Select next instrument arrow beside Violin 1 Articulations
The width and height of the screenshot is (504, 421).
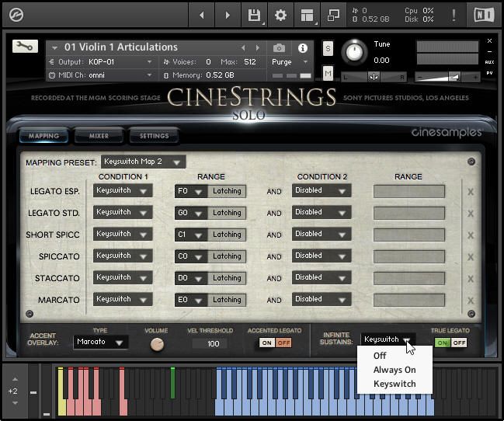[x=258, y=48]
